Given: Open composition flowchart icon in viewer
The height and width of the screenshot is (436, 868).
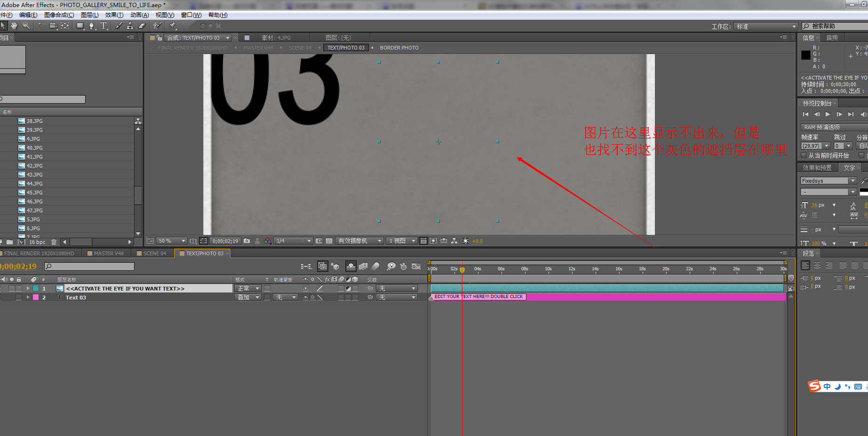Looking at the screenshot, I should click(x=454, y=241).
